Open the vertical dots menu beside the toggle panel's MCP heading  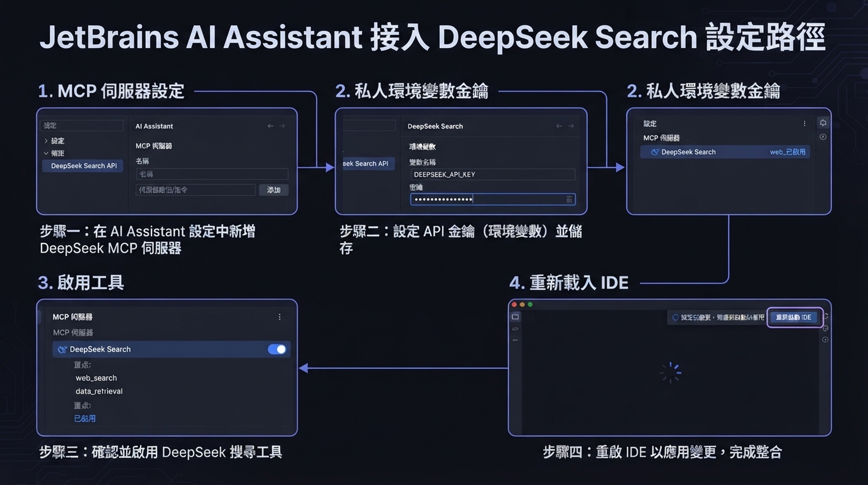[280, 317]
